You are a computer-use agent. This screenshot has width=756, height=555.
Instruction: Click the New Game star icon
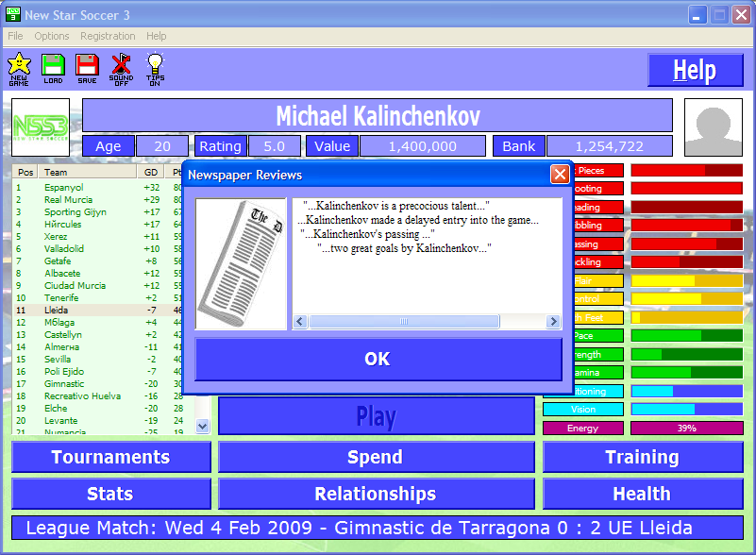pyautogui.click(x=19, y=69)
